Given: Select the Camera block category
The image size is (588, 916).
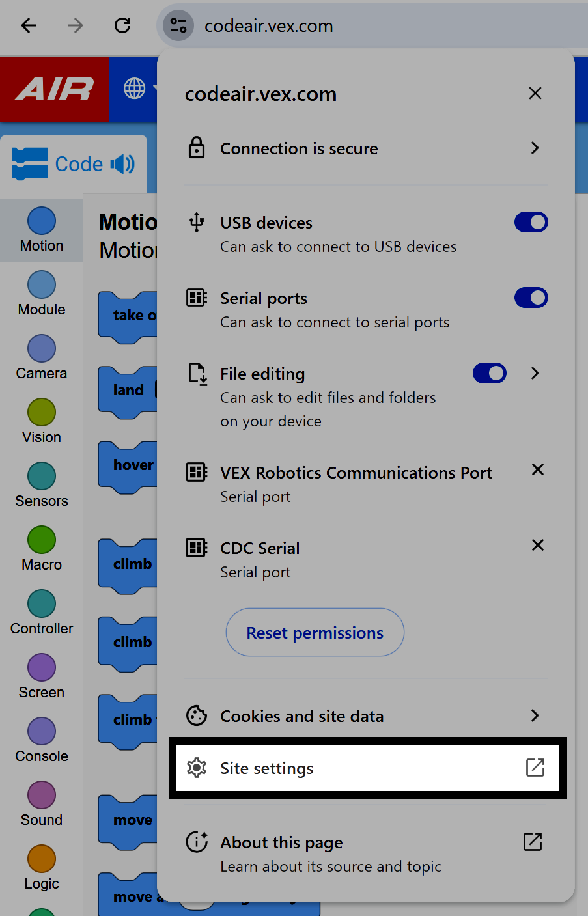Looking at the screenshot, I should 41,357.
